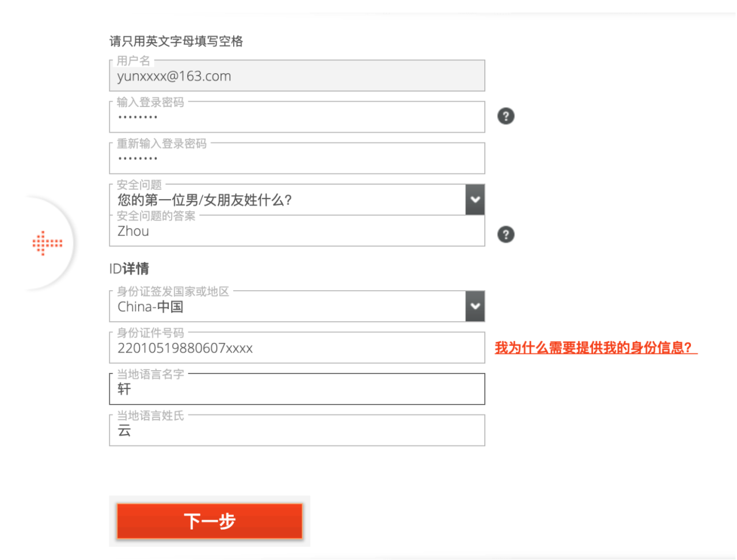Click the 身份证件号码 ID number field
This screenshot has height=560, width=737.
(x=297, y=348)
